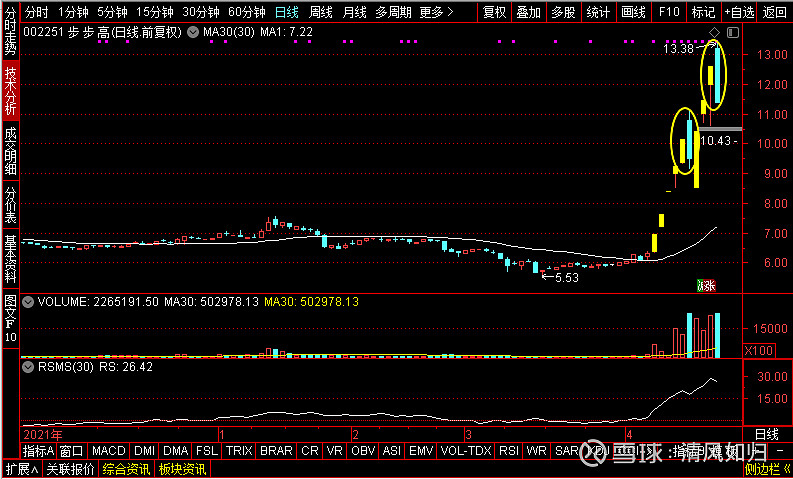
Task: Open the 成交明细 side tab
Action: click(10, 152)
